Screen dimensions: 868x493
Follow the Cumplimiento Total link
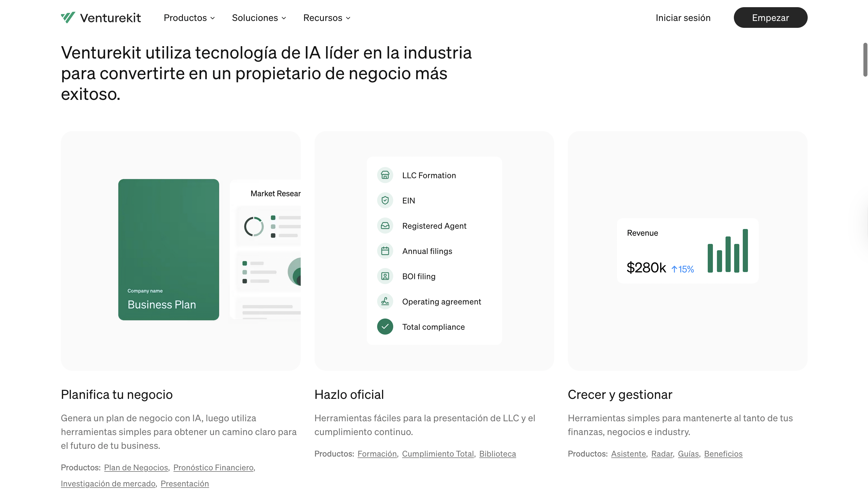tap(438, 454)
